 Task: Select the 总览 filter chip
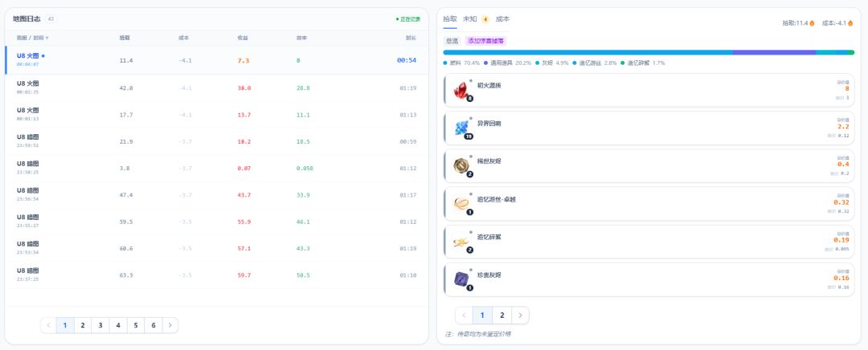452,41
